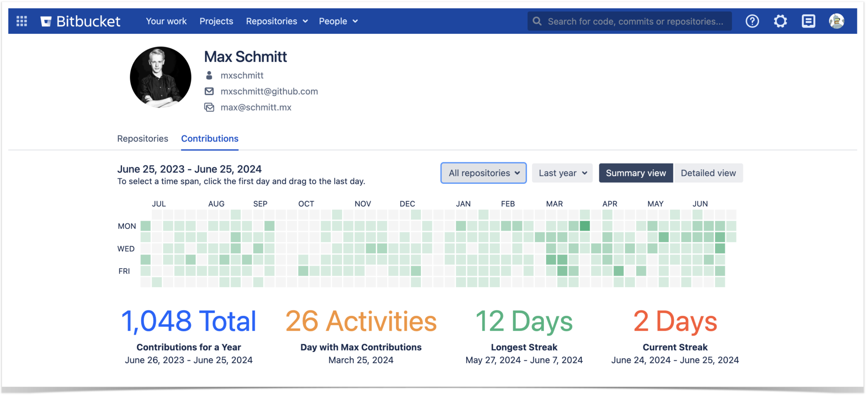The image size is (868, 396).
Task: Click the darkest contribution square in March
Action: pos(585,226)
